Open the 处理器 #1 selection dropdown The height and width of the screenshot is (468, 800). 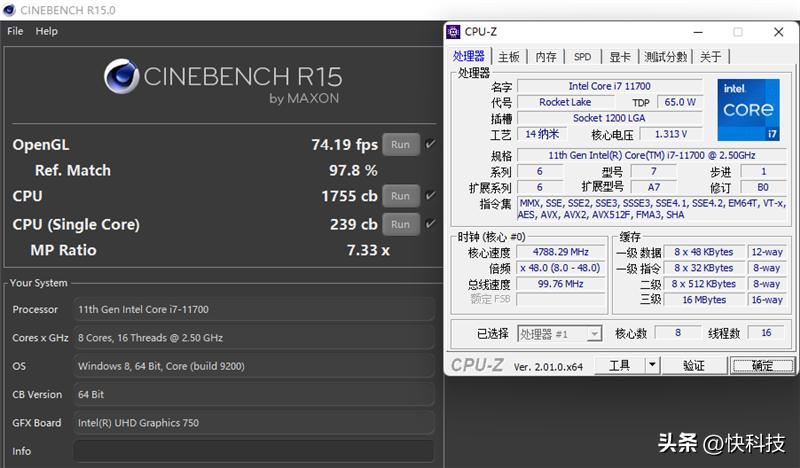[x=560, y=334]
